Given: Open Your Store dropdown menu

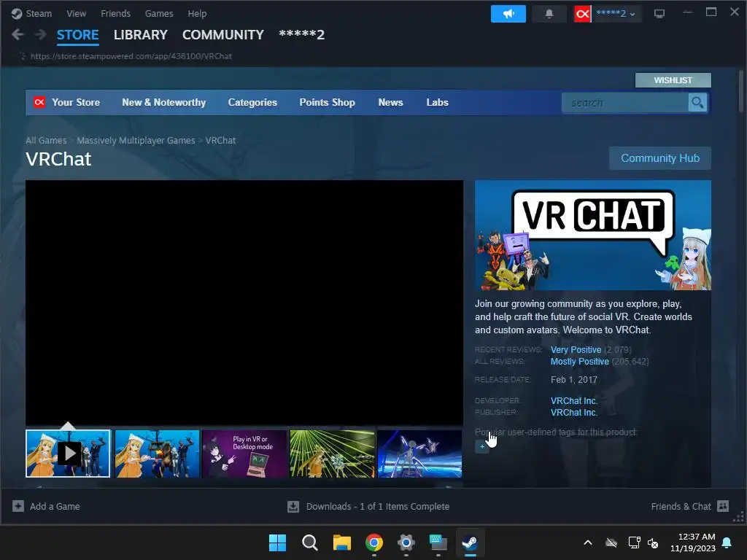Looking at the screenshot, I should tap(76, 102).
